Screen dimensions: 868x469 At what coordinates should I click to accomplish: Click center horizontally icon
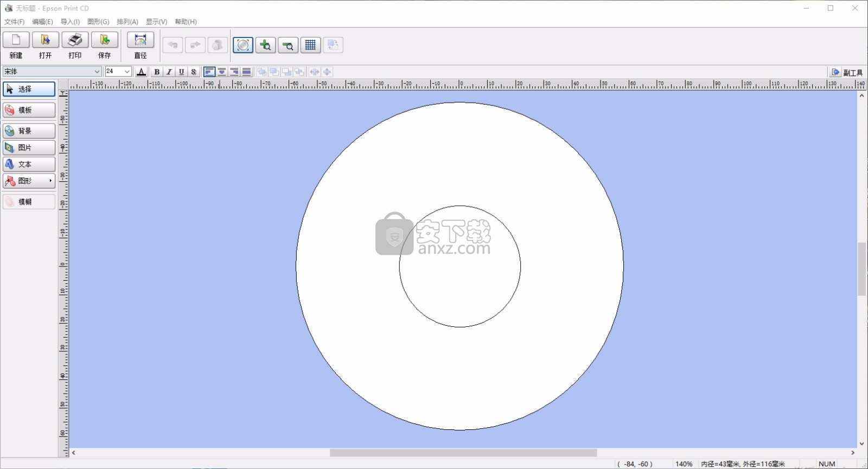click(315, 72)
